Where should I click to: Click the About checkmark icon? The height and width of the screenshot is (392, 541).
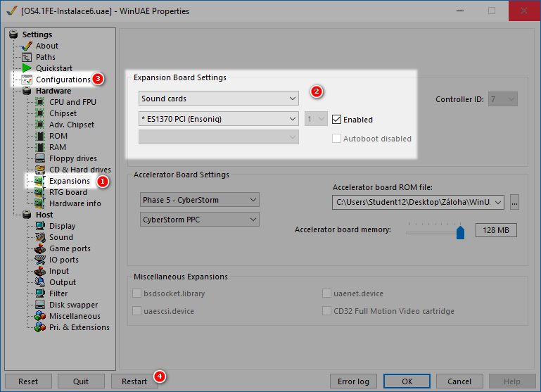(27, 46)
